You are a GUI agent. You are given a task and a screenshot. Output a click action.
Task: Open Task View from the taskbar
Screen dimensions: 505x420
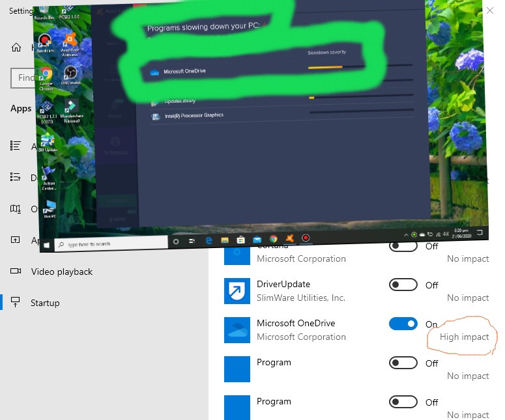pyautogui.click(x=192, y=241)
